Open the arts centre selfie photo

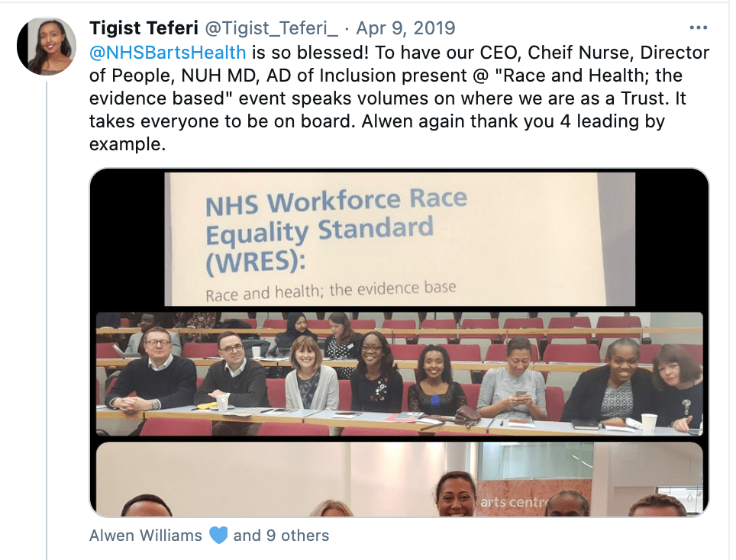point(399,479)
